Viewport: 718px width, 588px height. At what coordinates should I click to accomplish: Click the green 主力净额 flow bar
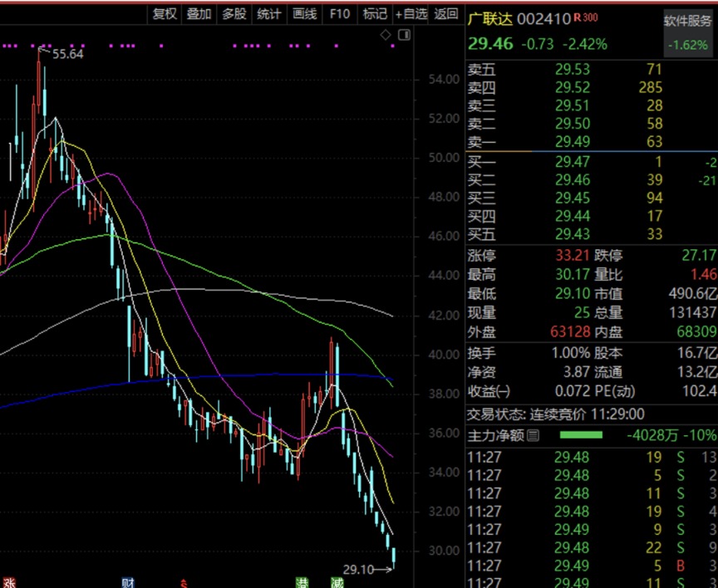click(581, 434)
